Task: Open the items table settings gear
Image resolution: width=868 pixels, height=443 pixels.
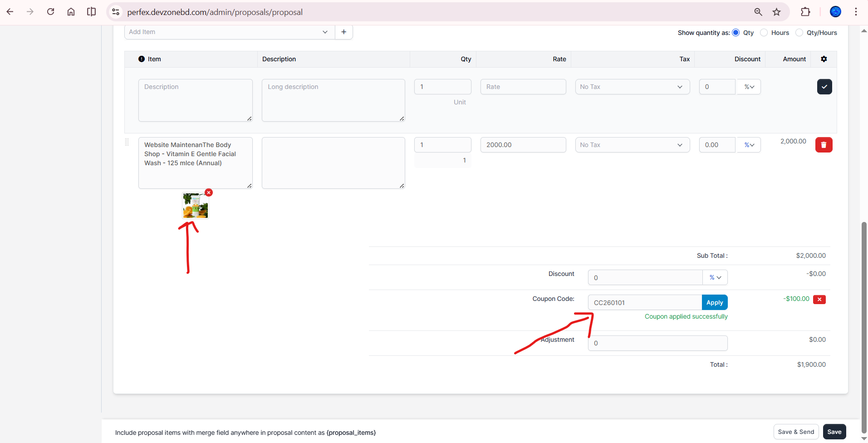Action: 824,59
